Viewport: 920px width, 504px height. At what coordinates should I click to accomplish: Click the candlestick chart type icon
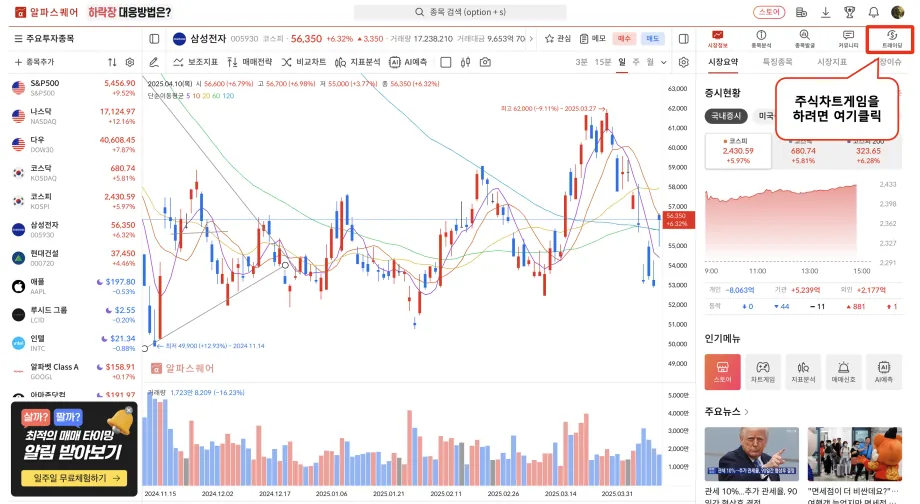coord(465,62)
